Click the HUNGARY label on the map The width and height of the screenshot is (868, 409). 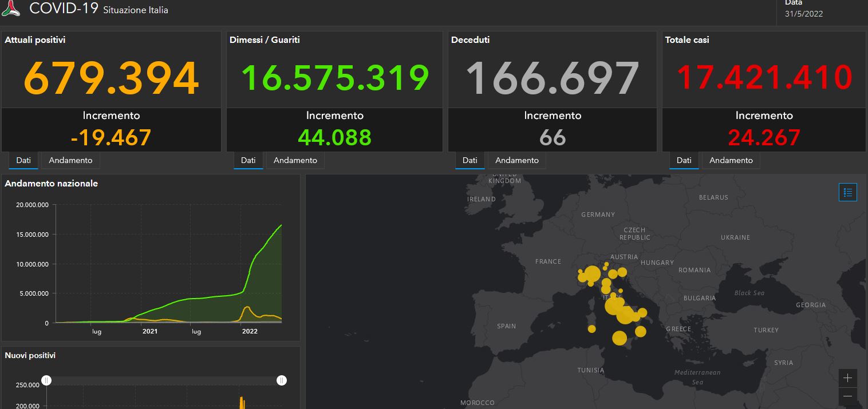click(x=657, y=263)
